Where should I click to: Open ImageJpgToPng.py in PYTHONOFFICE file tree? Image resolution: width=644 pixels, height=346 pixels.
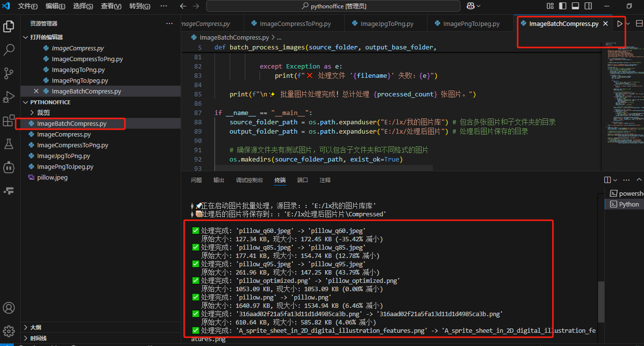tap(100, 156)
